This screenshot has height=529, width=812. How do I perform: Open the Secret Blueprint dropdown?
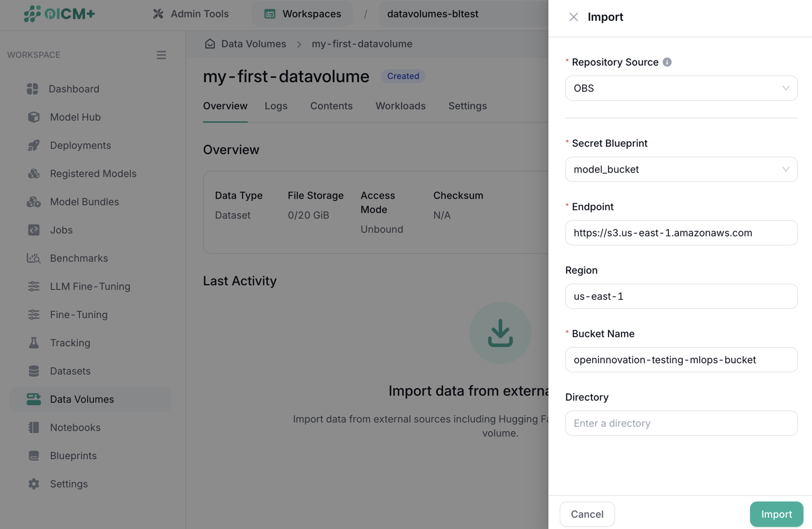681,170
